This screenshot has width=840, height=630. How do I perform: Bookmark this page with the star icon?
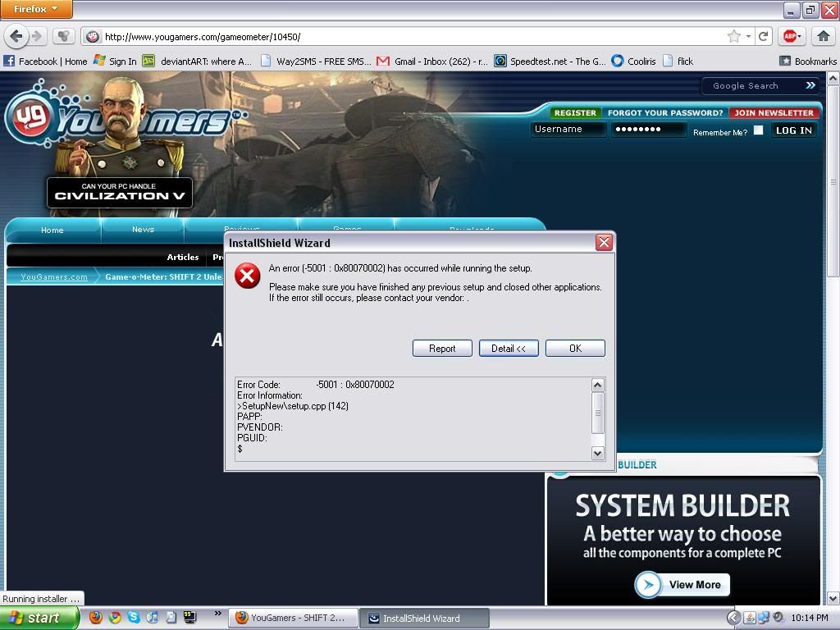(733, 36)
